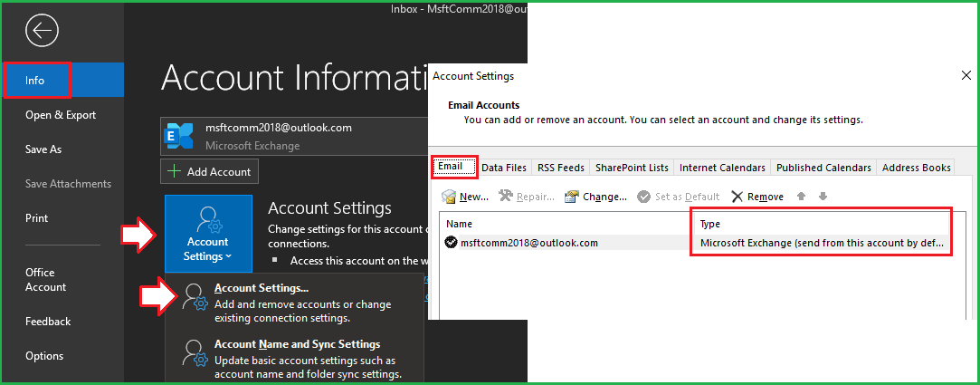Click the default-account checkmark icon

(451, 242)
